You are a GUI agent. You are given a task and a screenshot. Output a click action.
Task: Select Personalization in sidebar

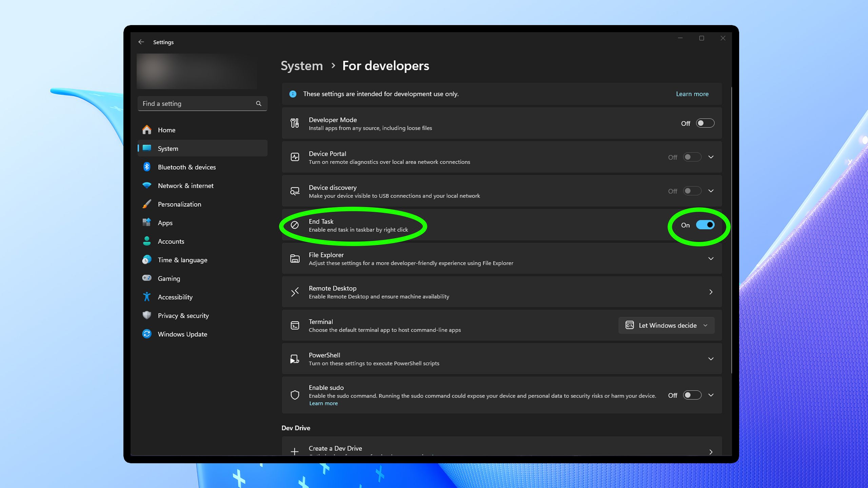(x=179, y=204)
